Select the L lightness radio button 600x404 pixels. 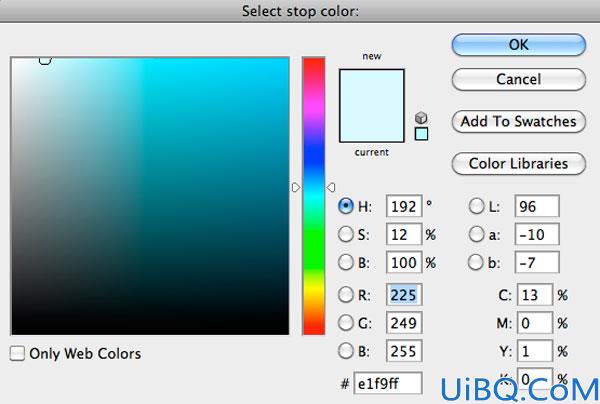[476, 206]
